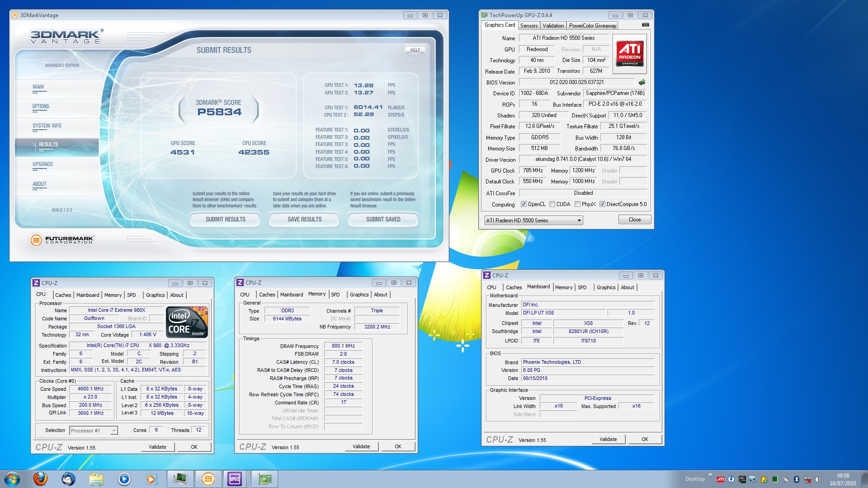Open the Thunderbird mail taskbar icon

(68, 479)
